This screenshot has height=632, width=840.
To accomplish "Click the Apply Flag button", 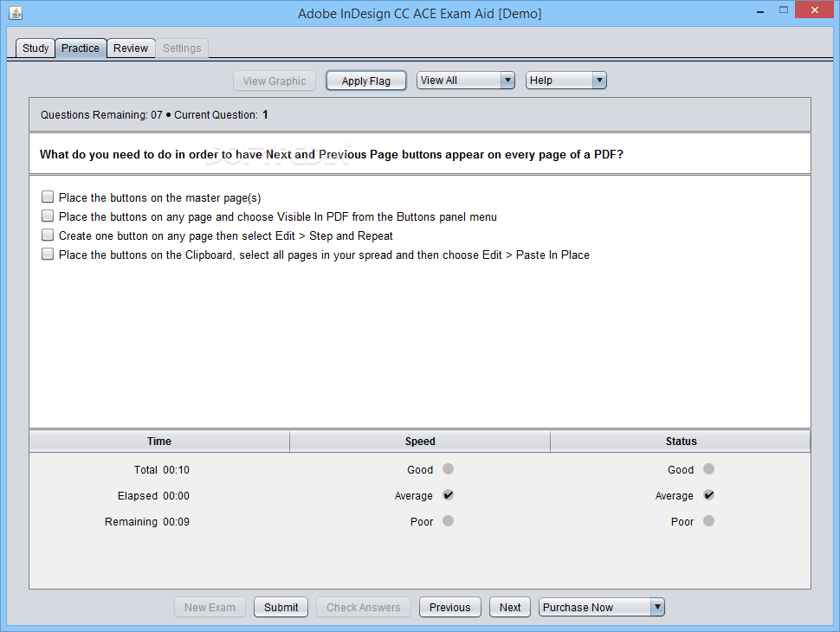I will click(366, 81).
